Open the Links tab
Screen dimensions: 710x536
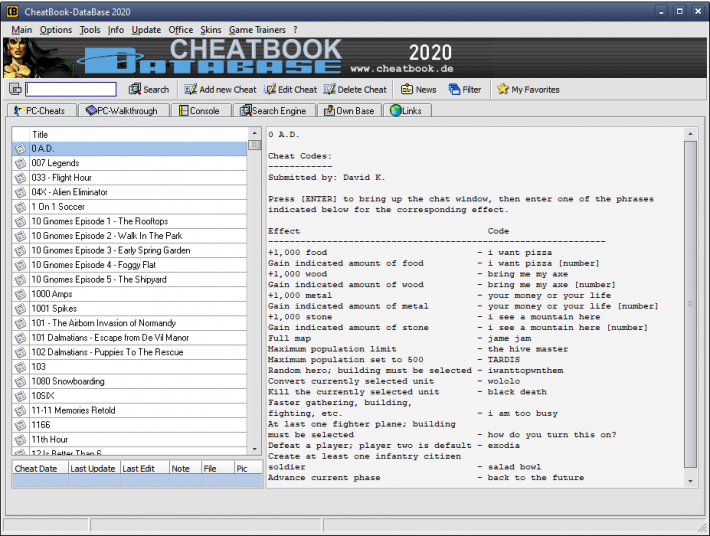[407, 110]
